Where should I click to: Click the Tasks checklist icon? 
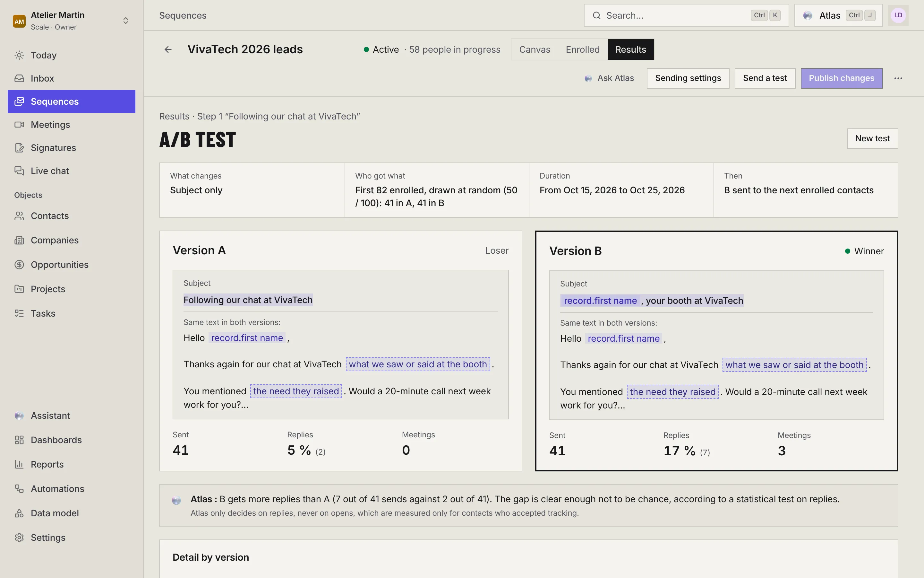click(19, 313)
